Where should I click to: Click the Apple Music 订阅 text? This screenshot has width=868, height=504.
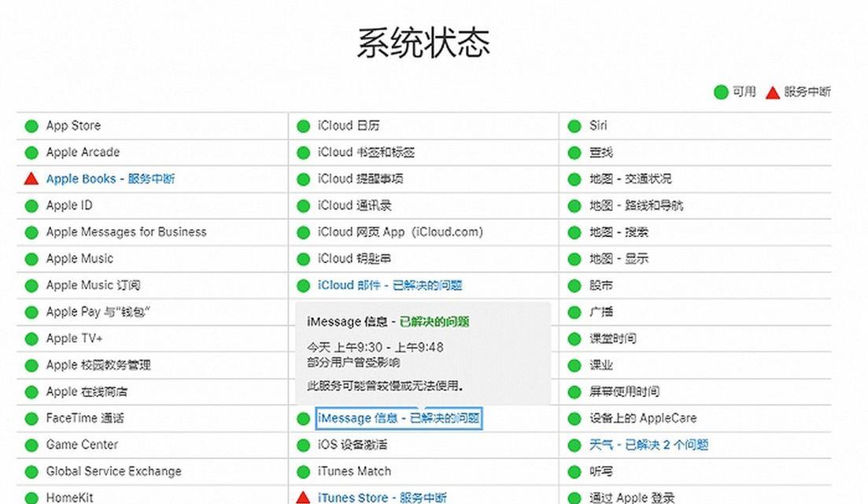(x=93, y=285)
